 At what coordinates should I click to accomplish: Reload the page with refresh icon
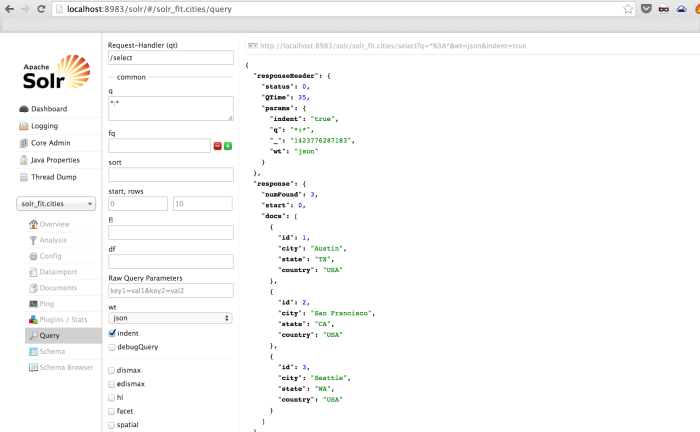[x=41, y=8]
